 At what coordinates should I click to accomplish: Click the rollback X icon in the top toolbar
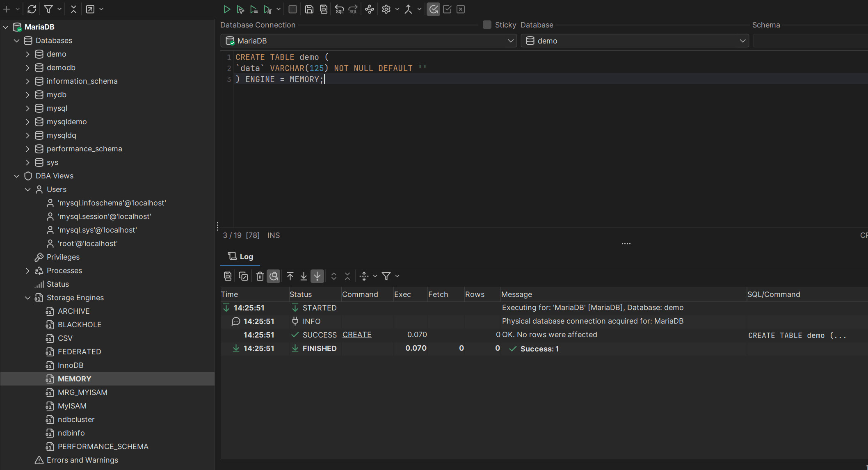point(461,9)
